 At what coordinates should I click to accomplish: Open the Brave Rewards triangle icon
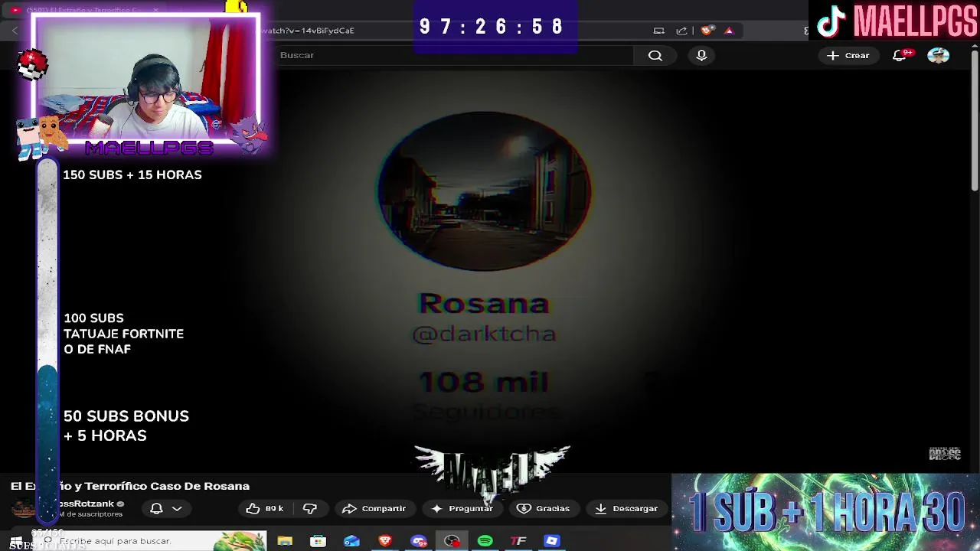click(x=729, y=31)
